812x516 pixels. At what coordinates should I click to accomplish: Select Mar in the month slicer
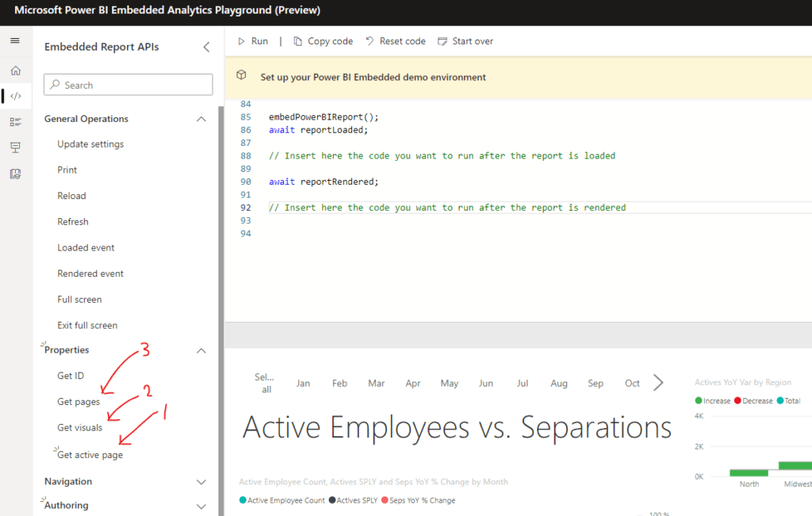pos(376,384)
